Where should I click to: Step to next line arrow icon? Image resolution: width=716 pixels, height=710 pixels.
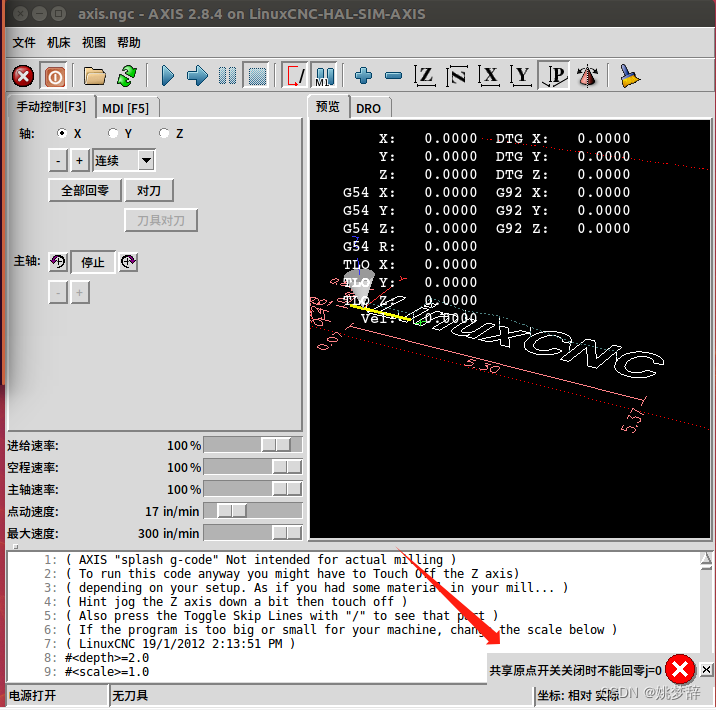(x=197, y=76)
